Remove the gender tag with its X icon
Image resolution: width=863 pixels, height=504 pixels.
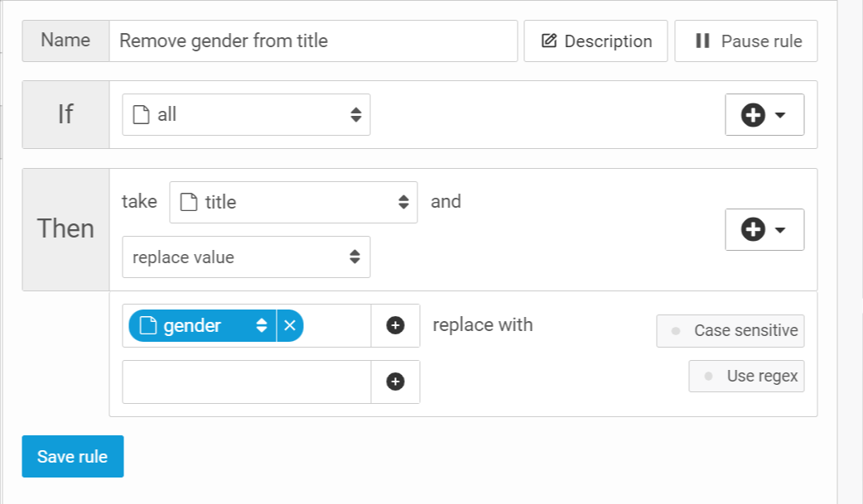coord(290,326)
